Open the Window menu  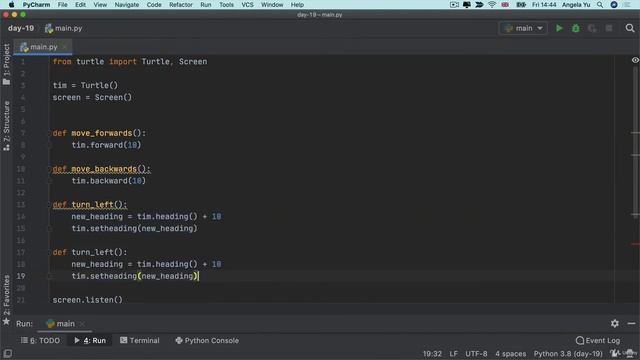[x=272, y=5]
